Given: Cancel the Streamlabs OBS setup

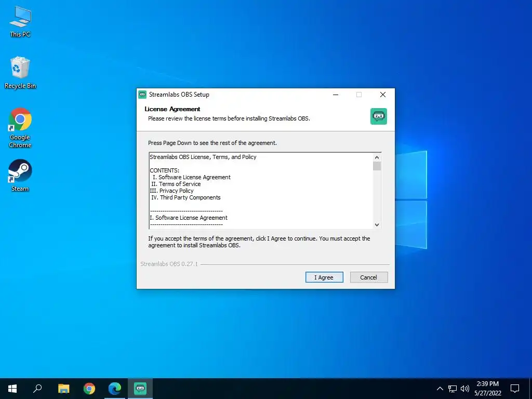Looking at the screenshot, I should [x=369, y=277].
